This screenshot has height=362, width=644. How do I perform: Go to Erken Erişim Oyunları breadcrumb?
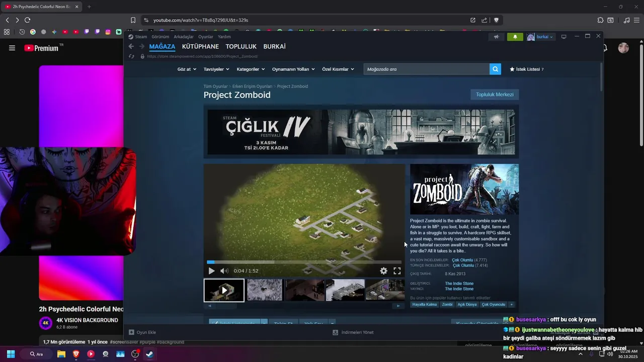coord(252,86)
